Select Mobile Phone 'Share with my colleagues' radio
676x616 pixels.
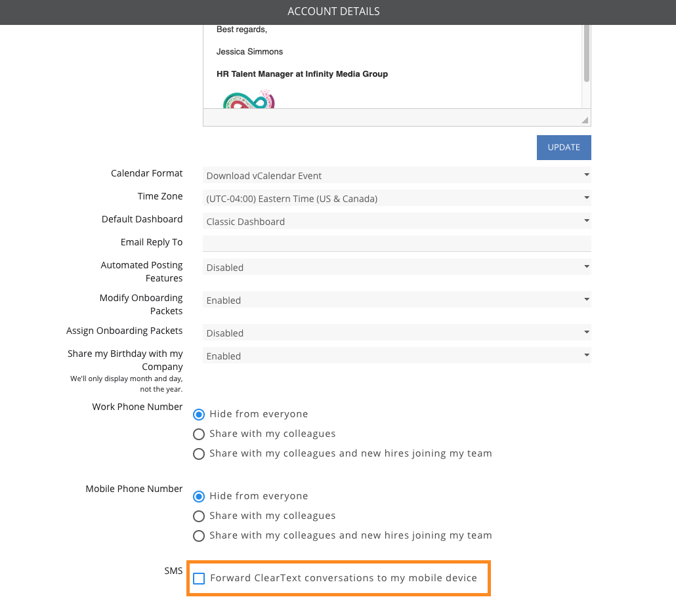pyautogui.click(x=199, y=516)
